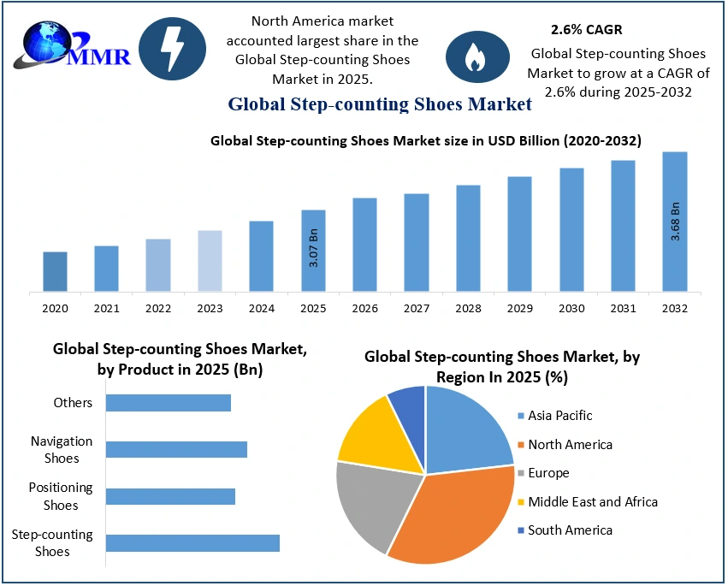Click the Navigation Shoes horizontal bar
Viewport: 728px width, 586px height.
[176, 449]
